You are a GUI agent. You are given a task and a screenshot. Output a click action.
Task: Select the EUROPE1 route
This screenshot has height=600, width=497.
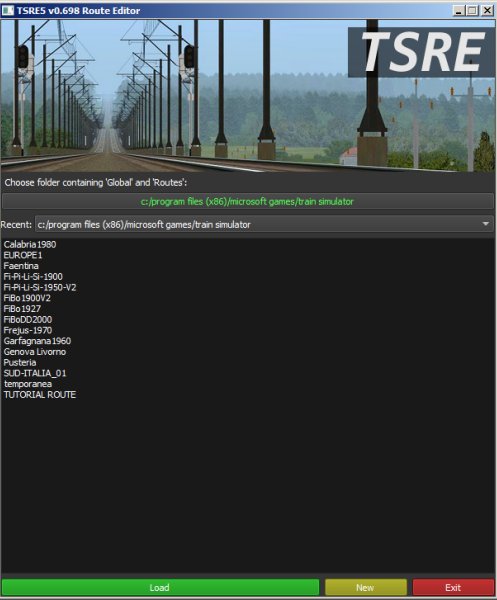[x=23, y=255]
